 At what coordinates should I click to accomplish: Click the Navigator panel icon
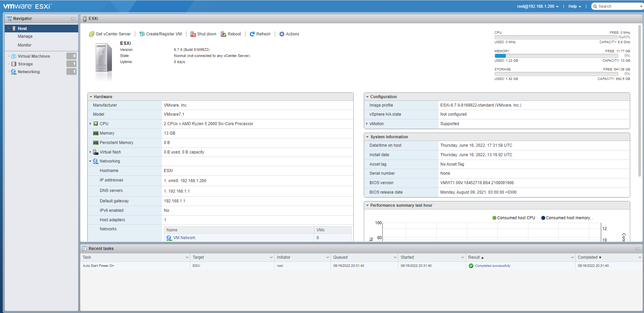9,19
